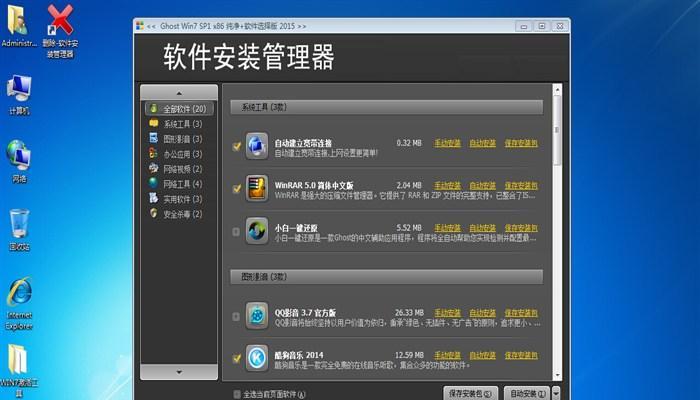Click the 软件安装管理器 heading

tap(249, 57)
